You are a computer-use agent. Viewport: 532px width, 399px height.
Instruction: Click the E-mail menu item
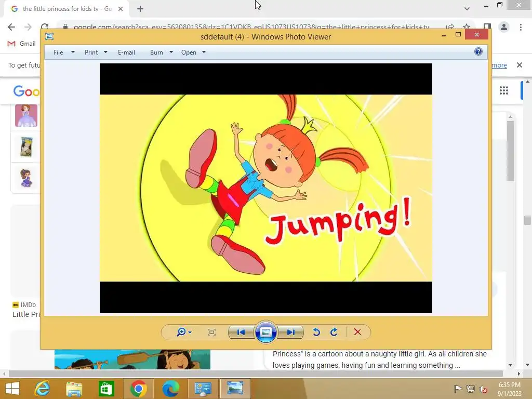(x=126, y=52)
